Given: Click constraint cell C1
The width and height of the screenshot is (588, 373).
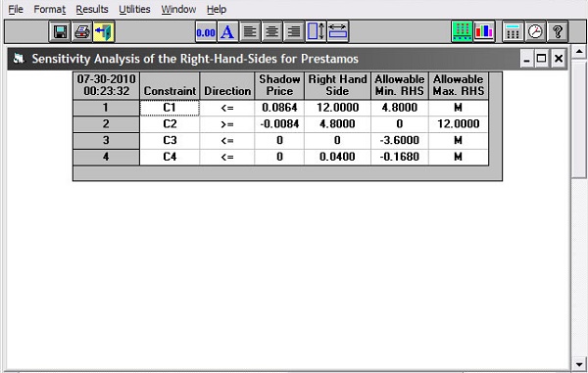Looking at the screenshot, I should (170, 108).
